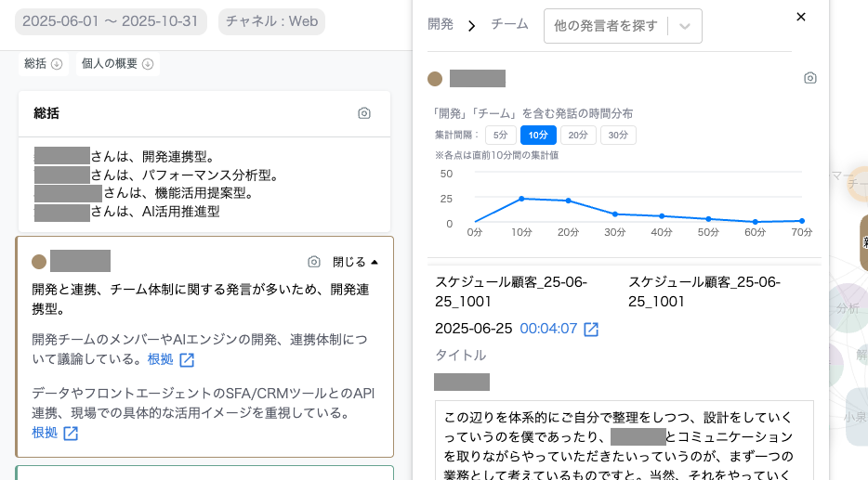Close the detail panel with X
The height and width of the screenshot is (480, 868).
(801, 17)
